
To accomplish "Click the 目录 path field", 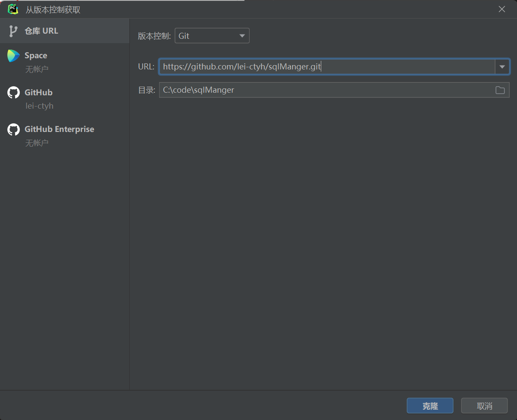I will click(x=302, y=90).
